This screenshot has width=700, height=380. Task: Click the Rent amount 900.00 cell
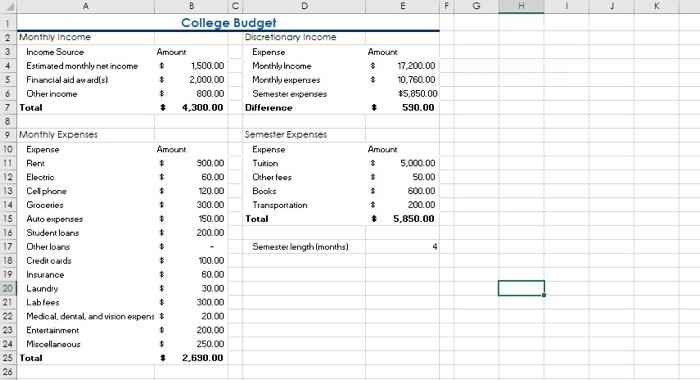[191, 163]
